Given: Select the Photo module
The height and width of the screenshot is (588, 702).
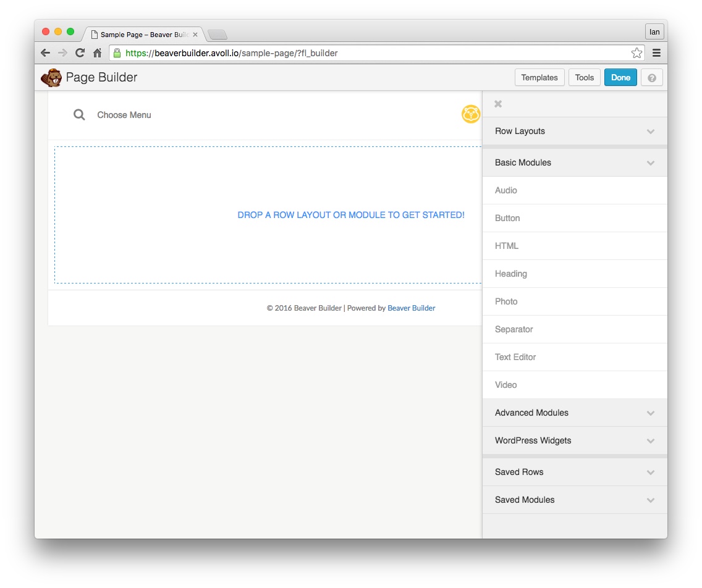Looking at the screenshot, I should (x=575, y=301).
